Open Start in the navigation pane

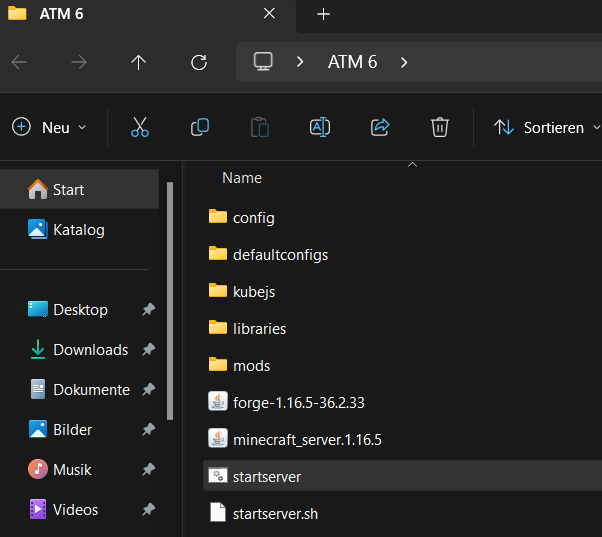tap(79, 190)
